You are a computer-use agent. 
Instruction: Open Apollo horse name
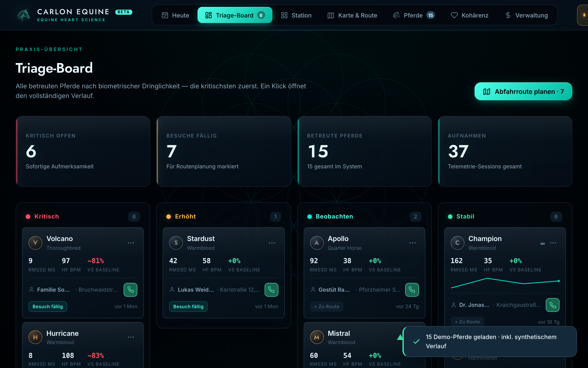[338, 239]
